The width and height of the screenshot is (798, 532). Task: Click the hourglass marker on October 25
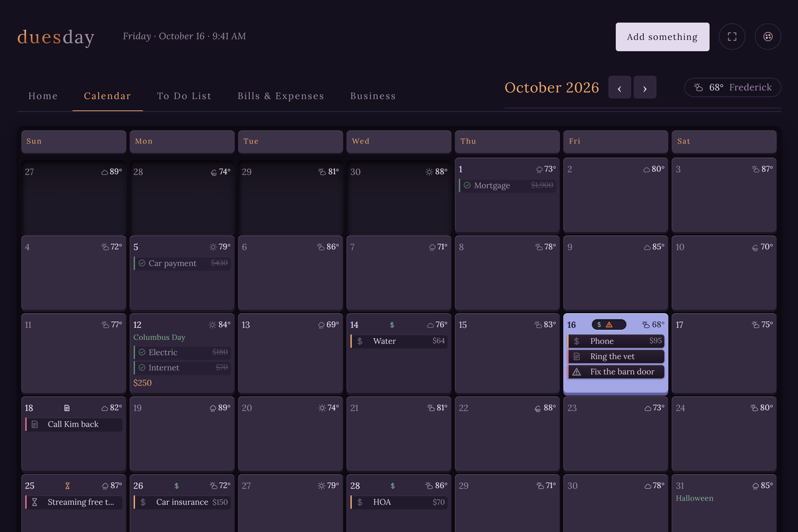(x=67, y=486)
